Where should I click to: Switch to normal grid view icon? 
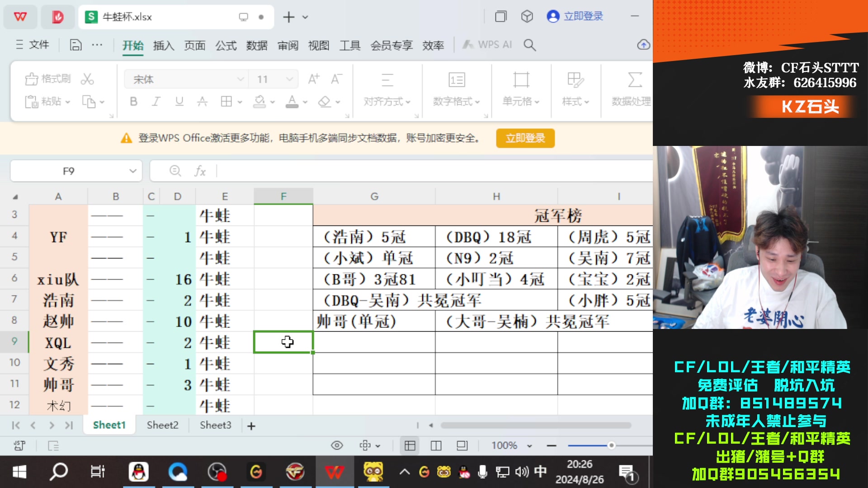[x=410, y=446]
